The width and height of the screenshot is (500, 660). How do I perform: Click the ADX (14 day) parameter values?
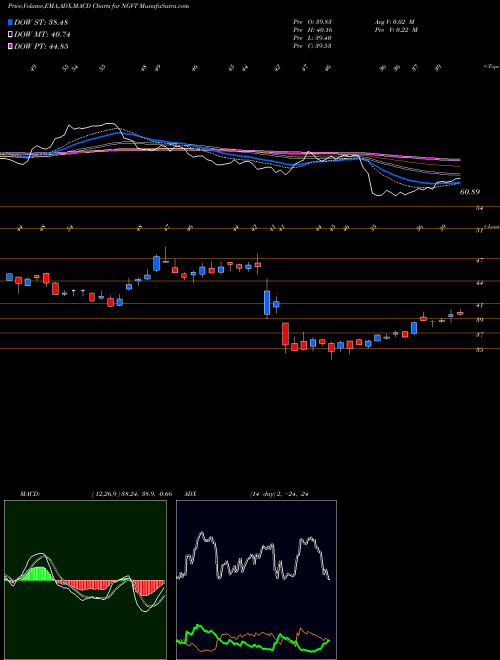pos(279,494)
